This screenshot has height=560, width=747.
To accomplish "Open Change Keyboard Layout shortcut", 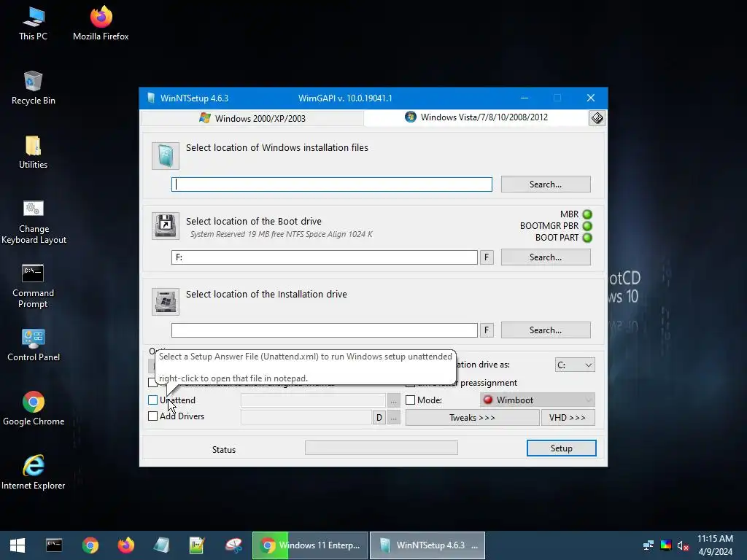I will tap(34, 222).
